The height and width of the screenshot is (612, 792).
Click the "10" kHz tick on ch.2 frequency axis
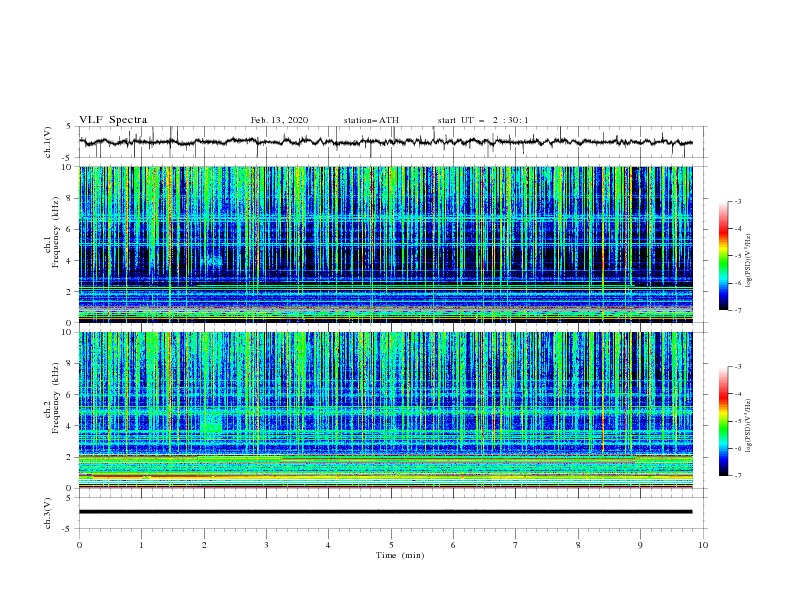point(68,332)
